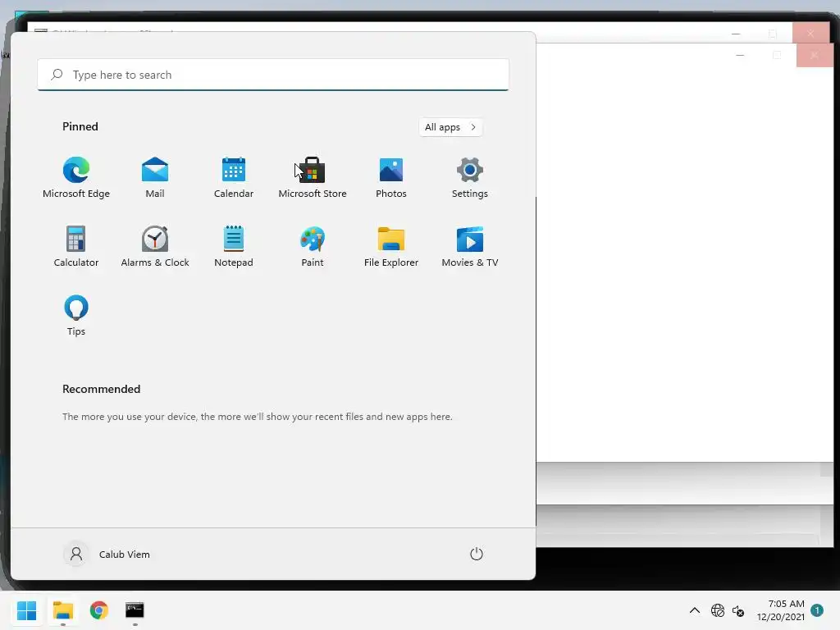Open Alarms & Clock
Image resolution: width=840 pixels, height=630 pixels.
(155, 246)
